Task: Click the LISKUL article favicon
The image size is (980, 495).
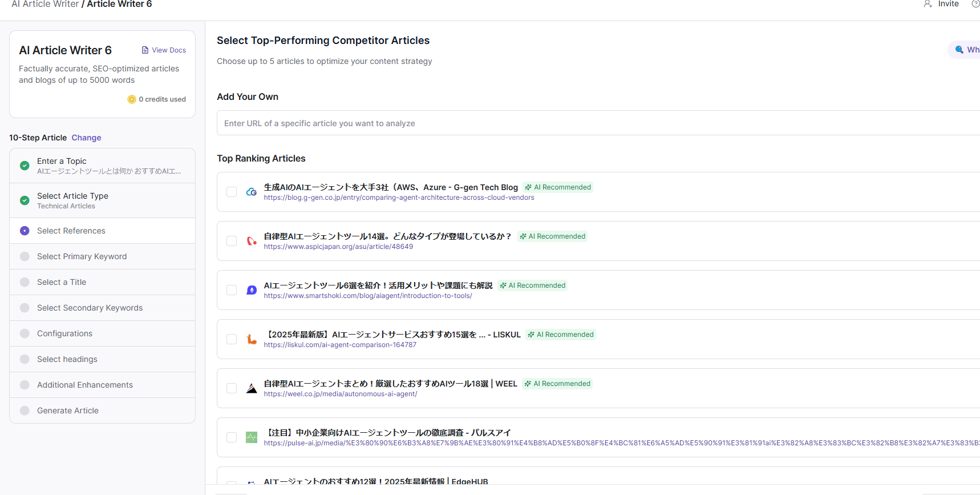Action: point(252,339)
